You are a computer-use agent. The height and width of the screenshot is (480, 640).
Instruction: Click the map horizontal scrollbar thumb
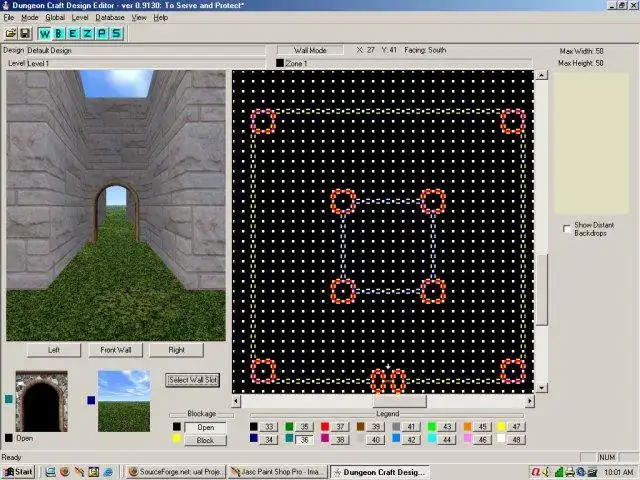tap(400, 401)
